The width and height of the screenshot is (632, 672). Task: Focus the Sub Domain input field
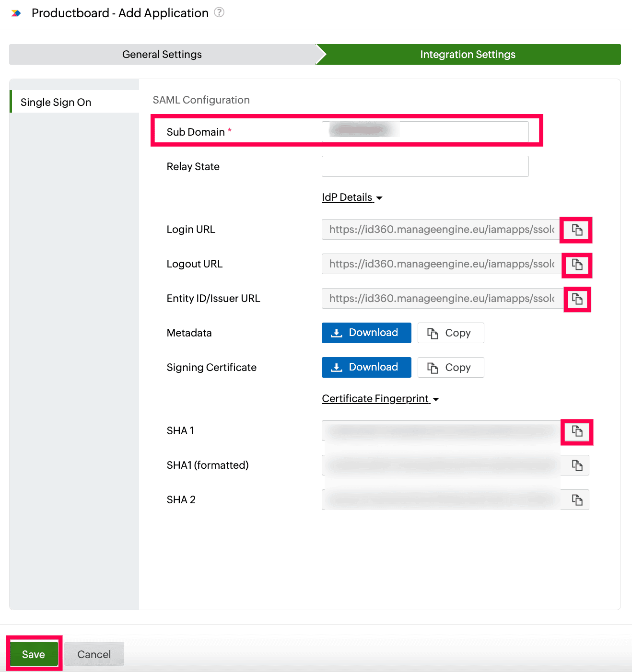pyautogui.click(x=425, y=131)
